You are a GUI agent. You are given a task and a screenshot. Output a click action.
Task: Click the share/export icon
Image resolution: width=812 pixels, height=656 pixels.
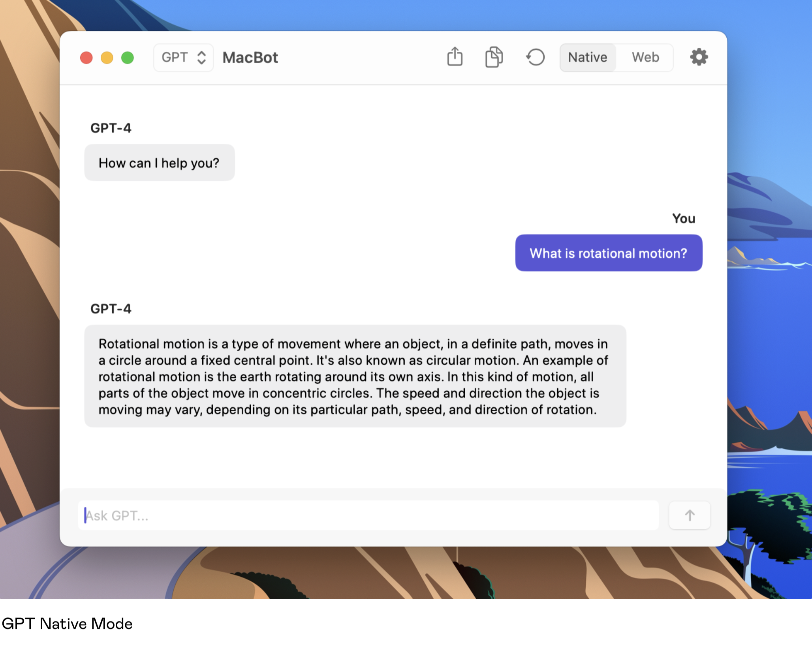(x=455, y=57)
